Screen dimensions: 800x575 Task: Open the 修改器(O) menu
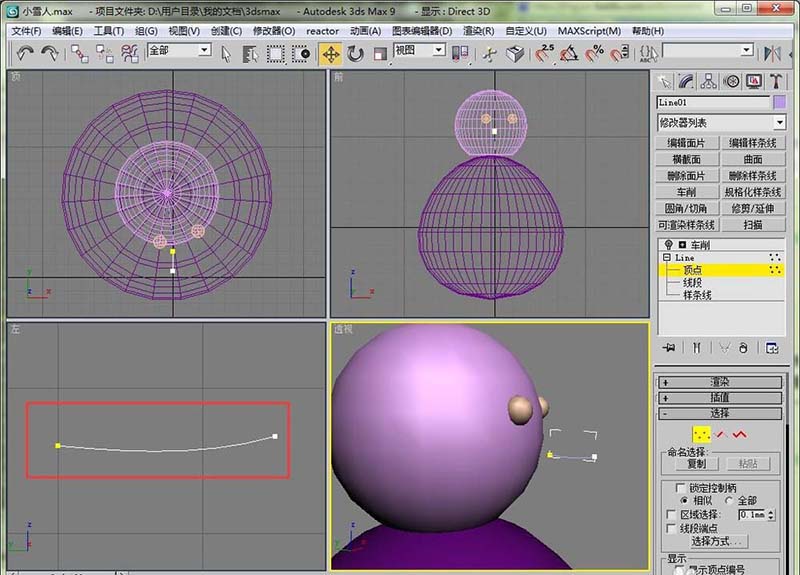(274, 31)
